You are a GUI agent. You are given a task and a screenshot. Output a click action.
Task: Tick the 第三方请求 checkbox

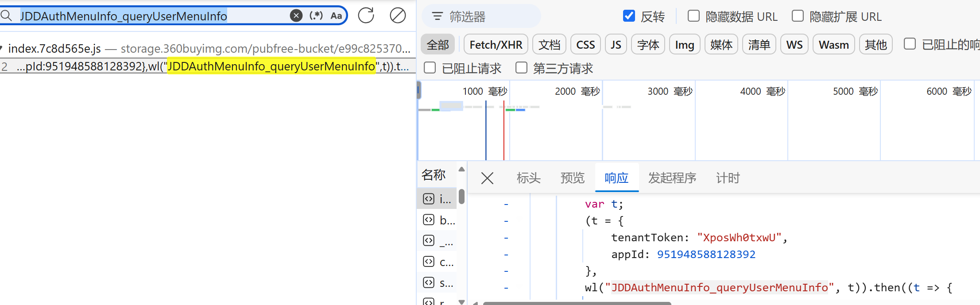521,68
